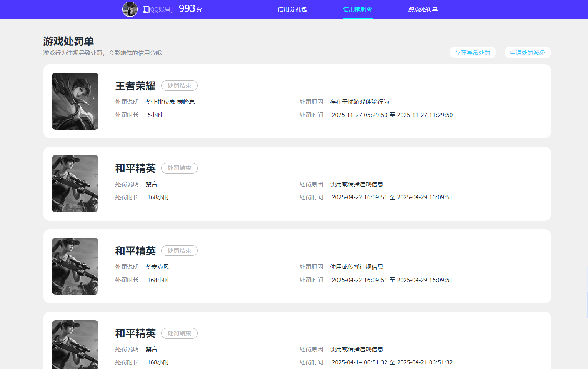Click the 禁止排位赛 颠峰赛 punishment description
The image size is (588, 369).
coord(170,102)
